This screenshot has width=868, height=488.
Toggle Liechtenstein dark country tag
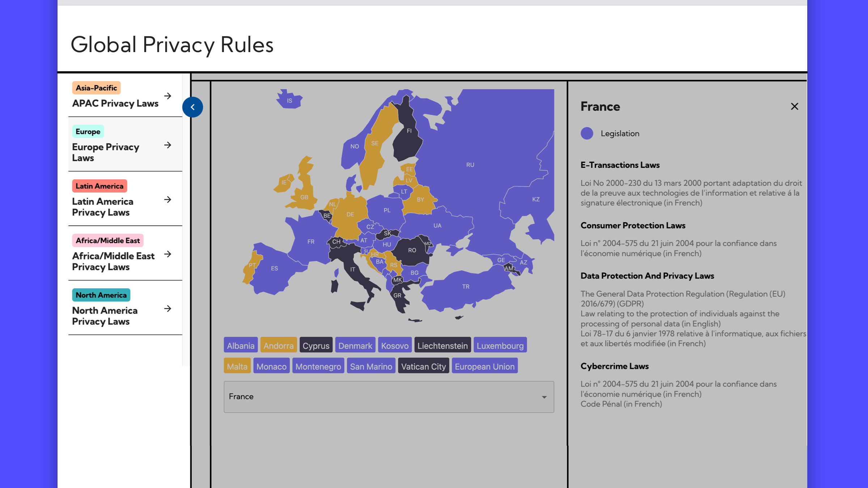[x=443, y=345]
